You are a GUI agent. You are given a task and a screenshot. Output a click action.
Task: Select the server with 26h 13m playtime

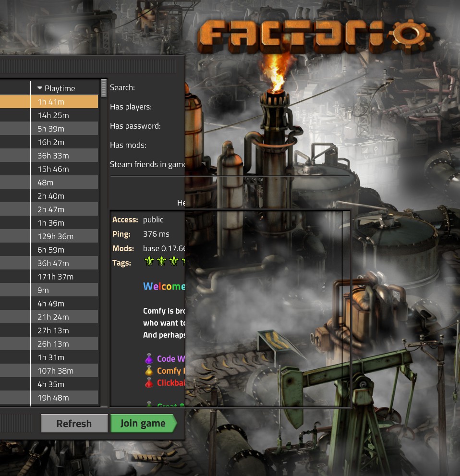(x=49, y=344)
